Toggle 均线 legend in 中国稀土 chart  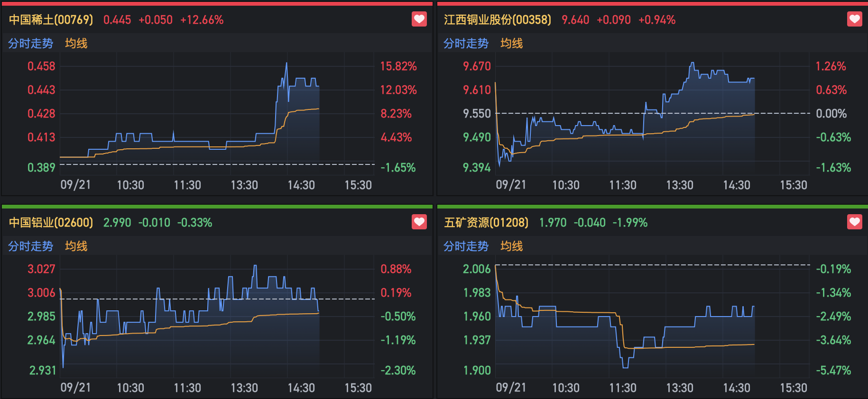pyautogui.click(x=76, y=44)
